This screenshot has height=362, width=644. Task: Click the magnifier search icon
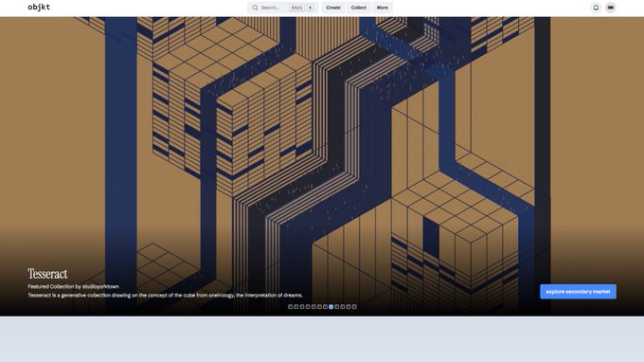click(x=255, y=8)
